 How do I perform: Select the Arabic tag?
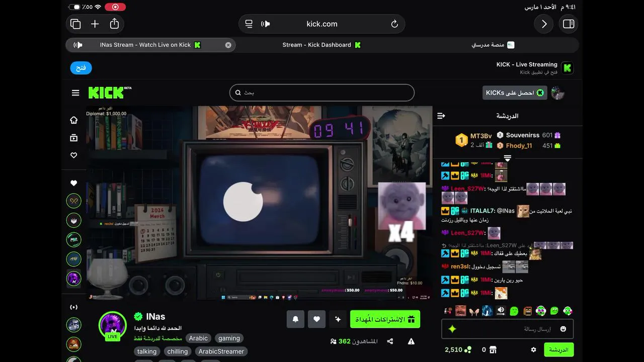tap(198, 338)
